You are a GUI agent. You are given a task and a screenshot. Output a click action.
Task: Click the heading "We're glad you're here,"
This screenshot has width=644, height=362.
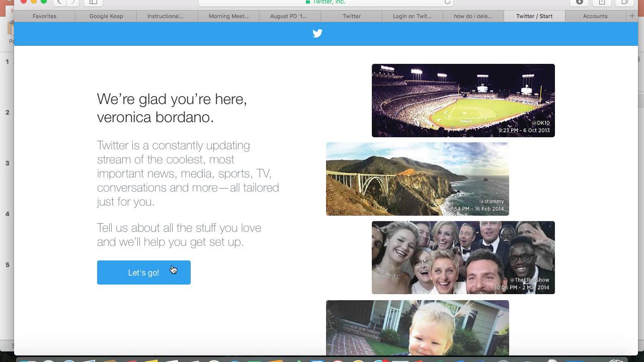pos(172,99)
